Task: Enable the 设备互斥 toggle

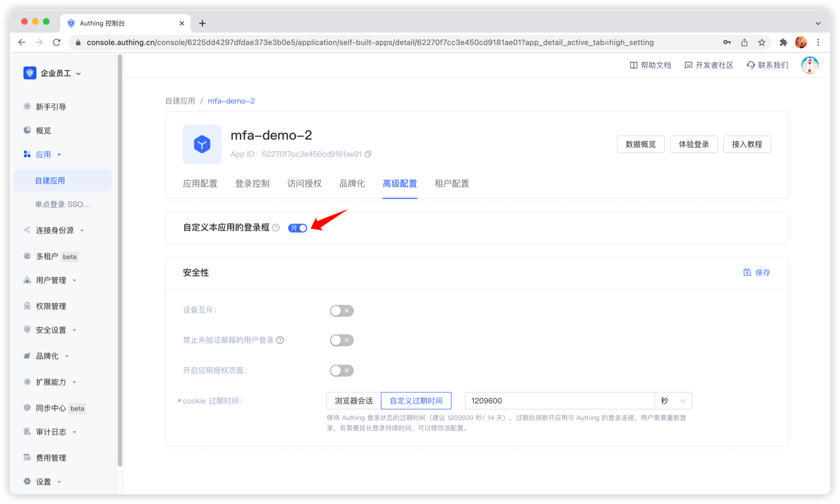Action: 342,311
